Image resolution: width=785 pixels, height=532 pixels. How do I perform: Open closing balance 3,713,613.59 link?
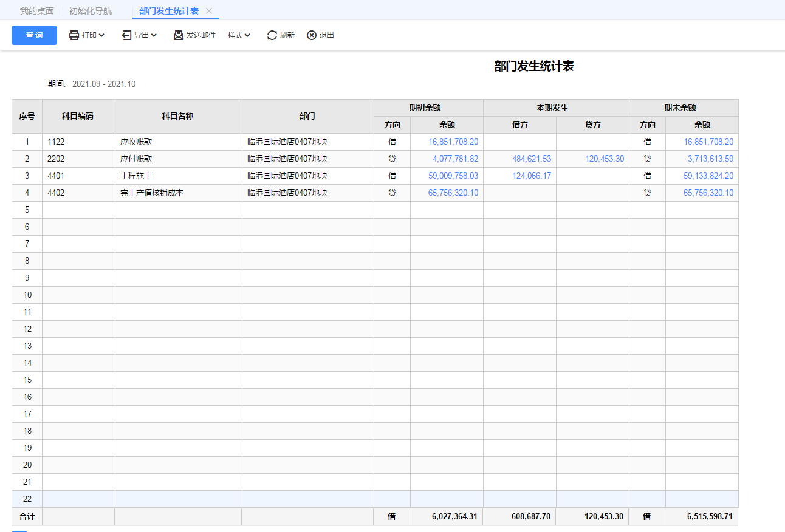[711, 159]
